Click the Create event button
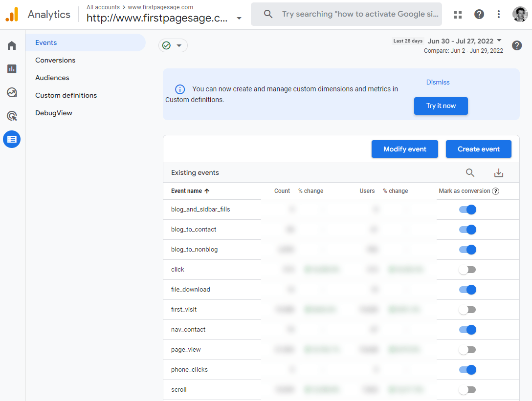This screenshot has height=401, width=532. [x=478, y=149]
